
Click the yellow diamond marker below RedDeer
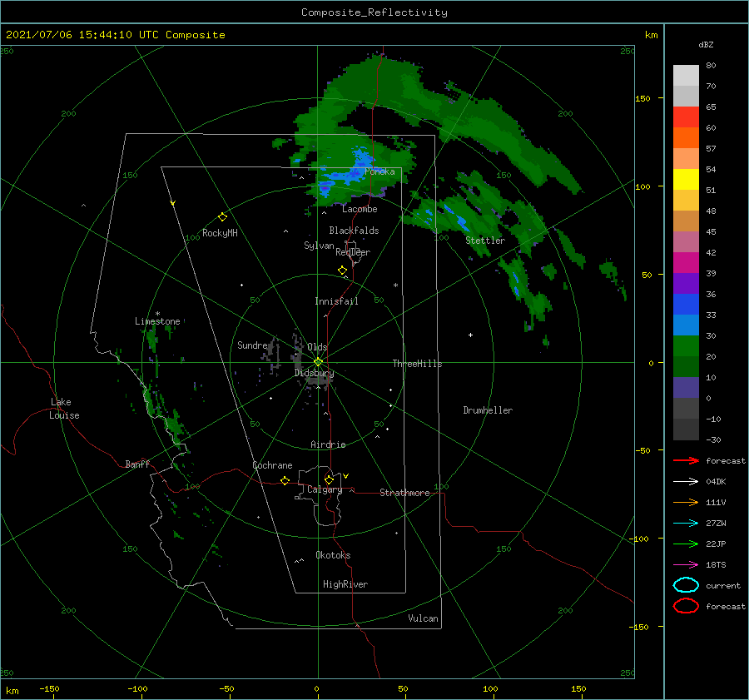343,271
